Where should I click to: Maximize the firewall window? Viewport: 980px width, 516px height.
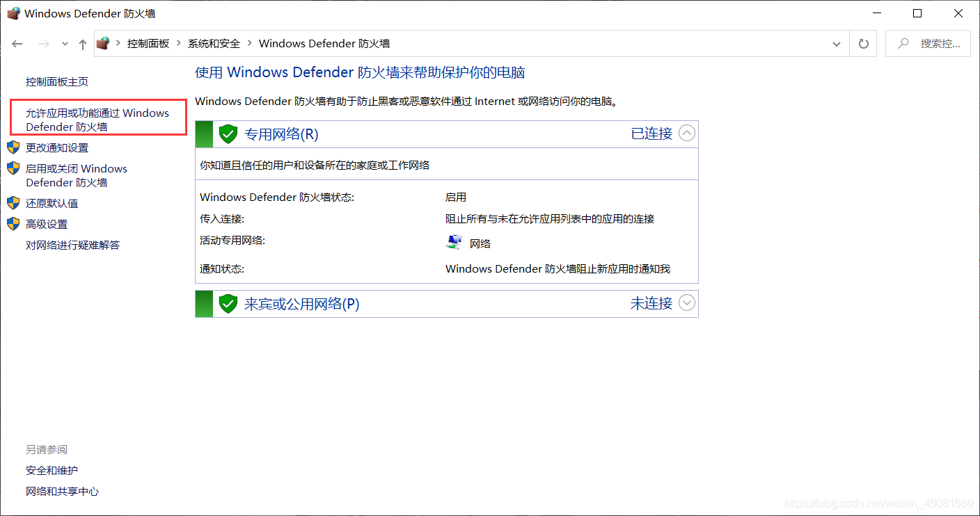pyautogui.click(x=917, y=13)
